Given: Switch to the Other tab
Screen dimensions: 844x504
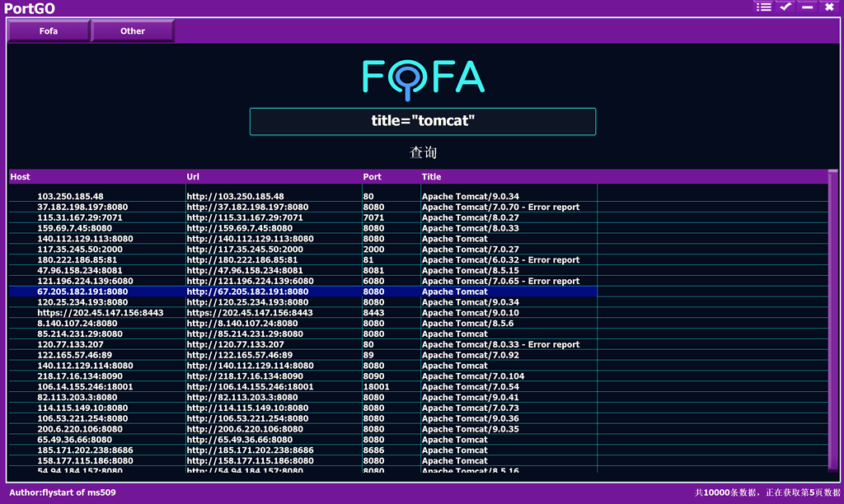Looking at the screenshot, I should pyautogui.click(x=132, y=31).
